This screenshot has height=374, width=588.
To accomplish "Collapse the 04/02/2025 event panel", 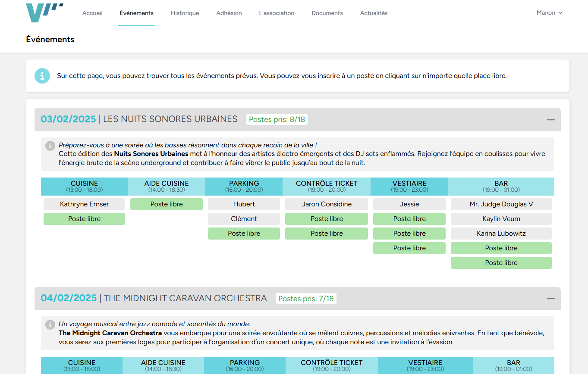I will [550, 298].
